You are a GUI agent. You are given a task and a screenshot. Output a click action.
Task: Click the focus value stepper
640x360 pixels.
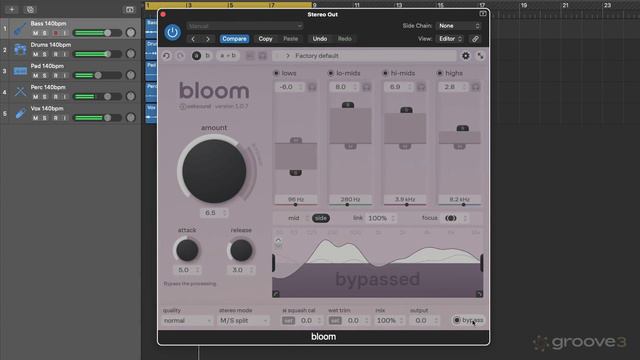point(464,218)
